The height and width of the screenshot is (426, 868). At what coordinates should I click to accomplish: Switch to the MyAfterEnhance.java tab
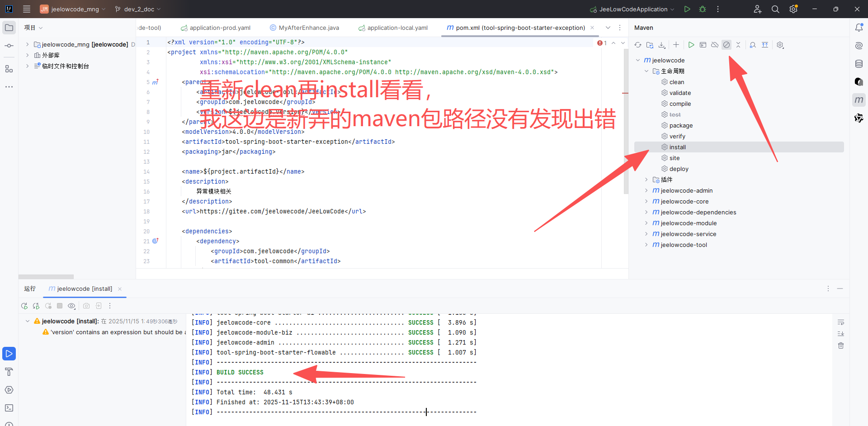pyautogui.click(x=308, y=28)
